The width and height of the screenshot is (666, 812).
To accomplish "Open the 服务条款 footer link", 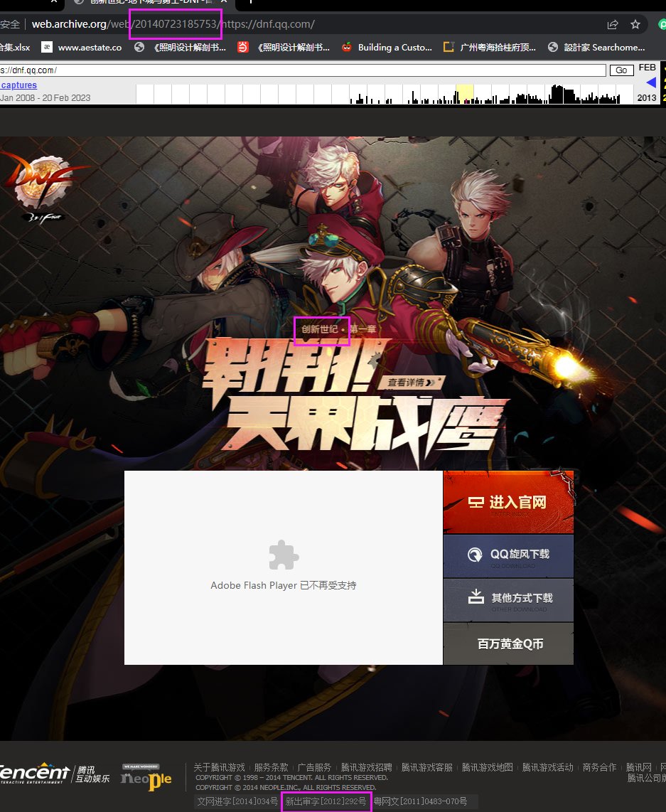I will tap(271, 767).
